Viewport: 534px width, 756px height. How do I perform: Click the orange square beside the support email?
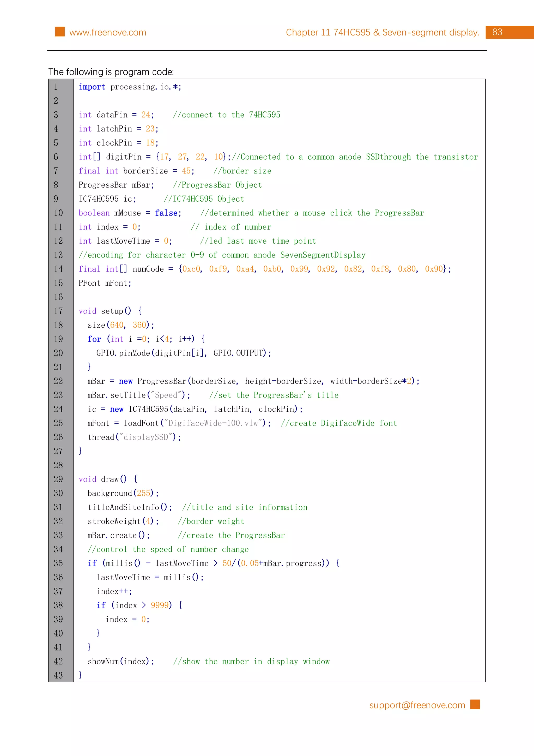click(475, 704)
